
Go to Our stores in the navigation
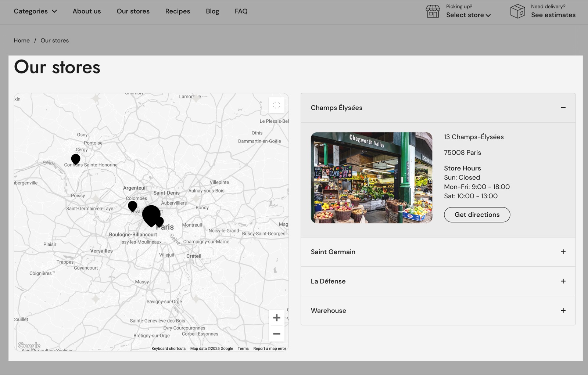(x=133, y=11)
